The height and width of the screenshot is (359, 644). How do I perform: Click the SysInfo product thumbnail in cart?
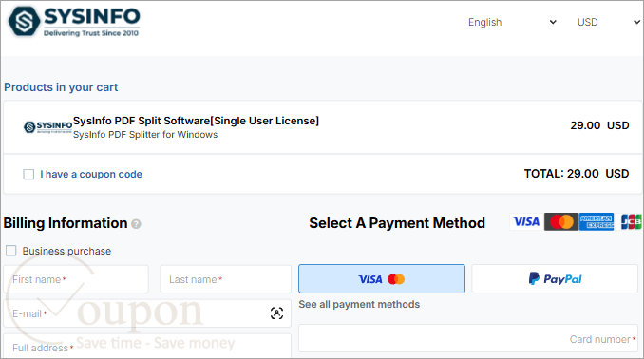(48, 127)
